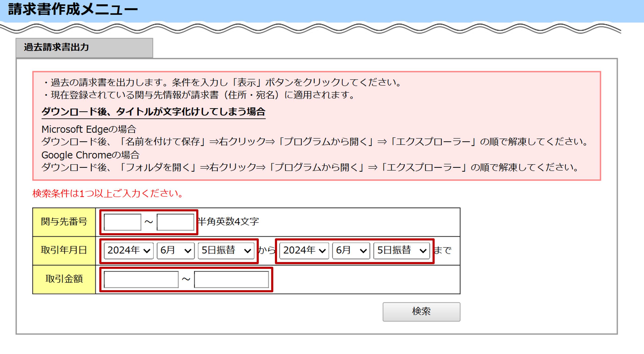This screenshot has height=354, width=644.
Task: Click the minimum 取引金額 input field
Action: tap(141, 279)
